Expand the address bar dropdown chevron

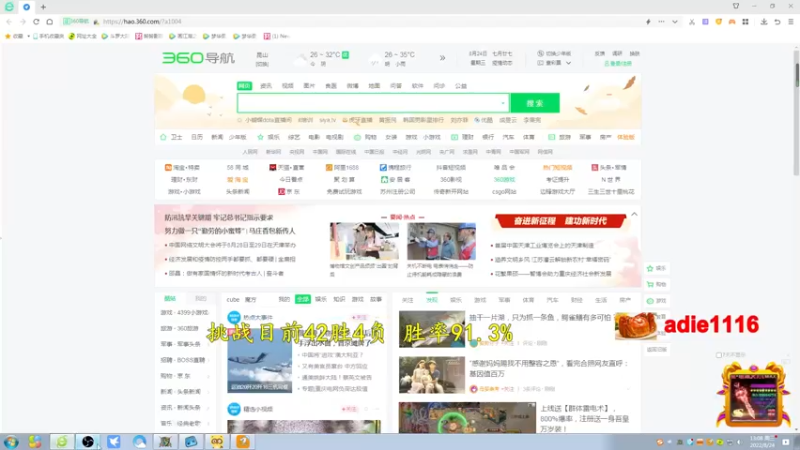click(x=674, y=22)
